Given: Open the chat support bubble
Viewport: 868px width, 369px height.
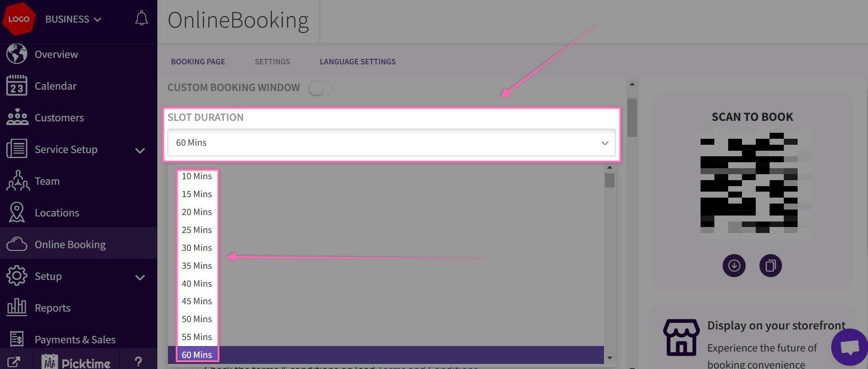Looking at the screenshot, I should (x=849, y=347).
